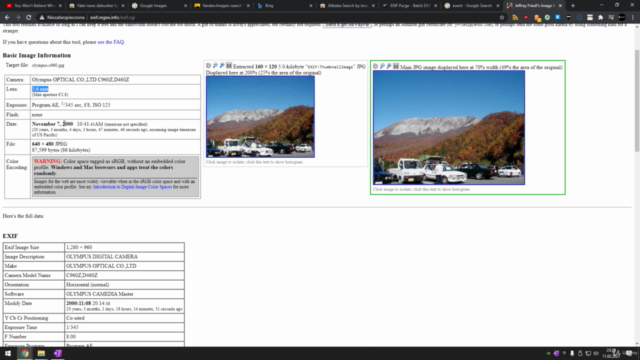Click histogram icon above main JPG image
Viewport: 640px width, 360px height.
coord(396,66)
